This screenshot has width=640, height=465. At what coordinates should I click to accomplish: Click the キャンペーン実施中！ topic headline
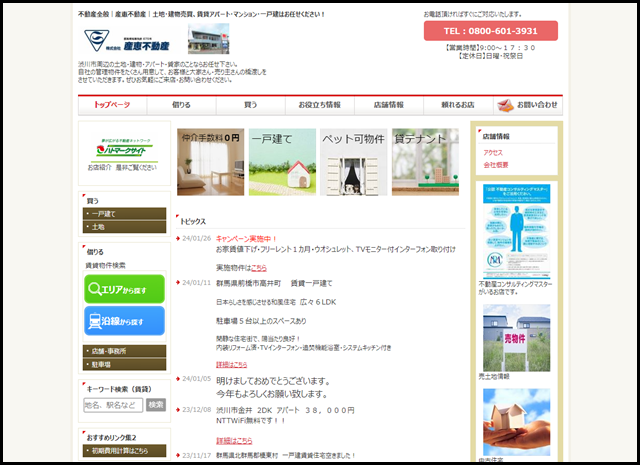246,239
